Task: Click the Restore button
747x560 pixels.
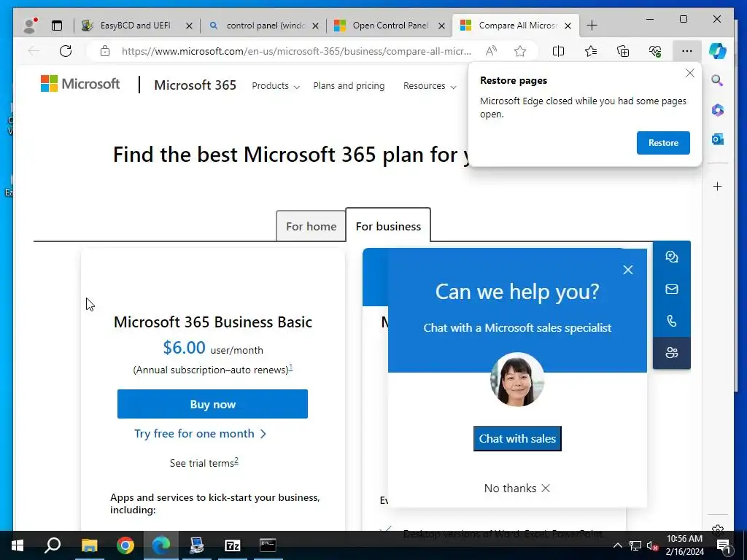Action: click(663, 143)
